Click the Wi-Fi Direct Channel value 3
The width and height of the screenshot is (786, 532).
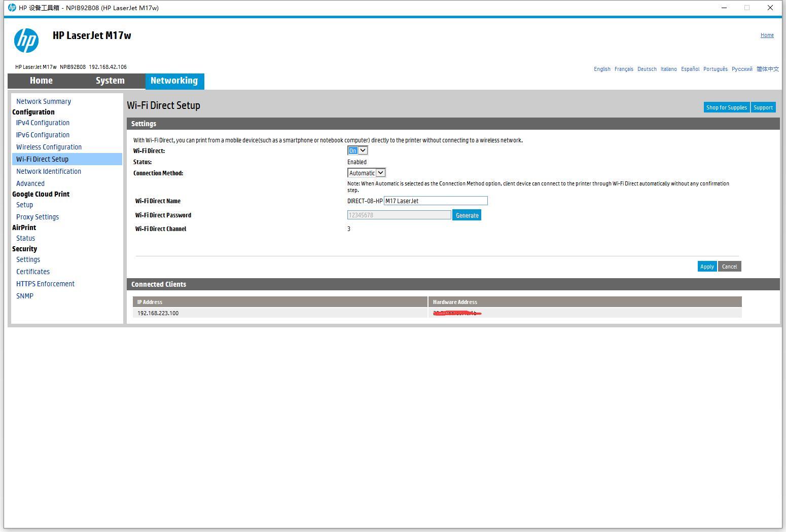click(349, 229)
